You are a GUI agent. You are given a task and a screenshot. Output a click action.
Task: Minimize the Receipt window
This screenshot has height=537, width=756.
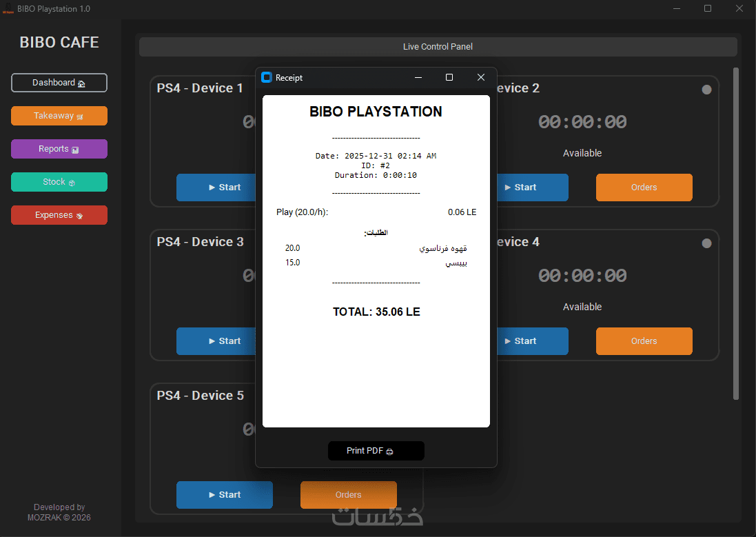tap(418, 77)
